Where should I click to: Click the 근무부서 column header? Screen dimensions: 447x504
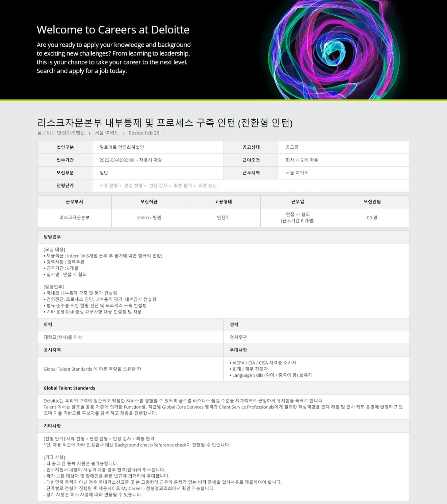74,202
